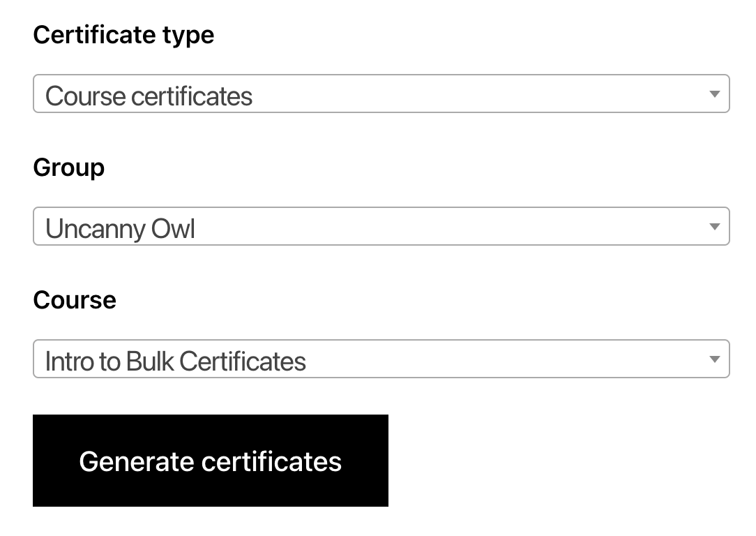
Task: Click the Certificate type dropdown arrow
Action: 714,94
